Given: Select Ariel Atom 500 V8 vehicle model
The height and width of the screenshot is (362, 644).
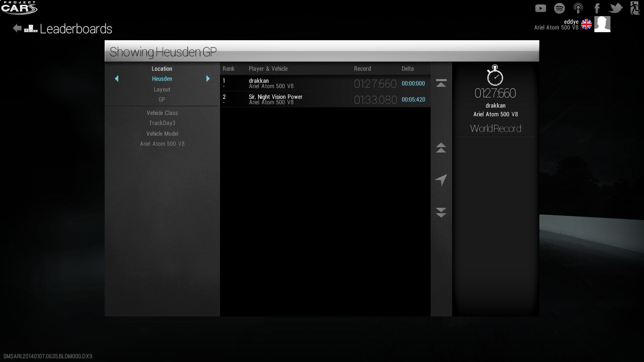Looking at the screenshot, I should (x=162, y=144).
